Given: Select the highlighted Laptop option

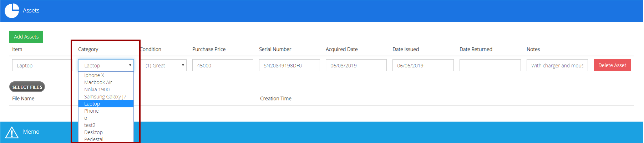Looking at the screenshot, I should click(x=106, y=104).
